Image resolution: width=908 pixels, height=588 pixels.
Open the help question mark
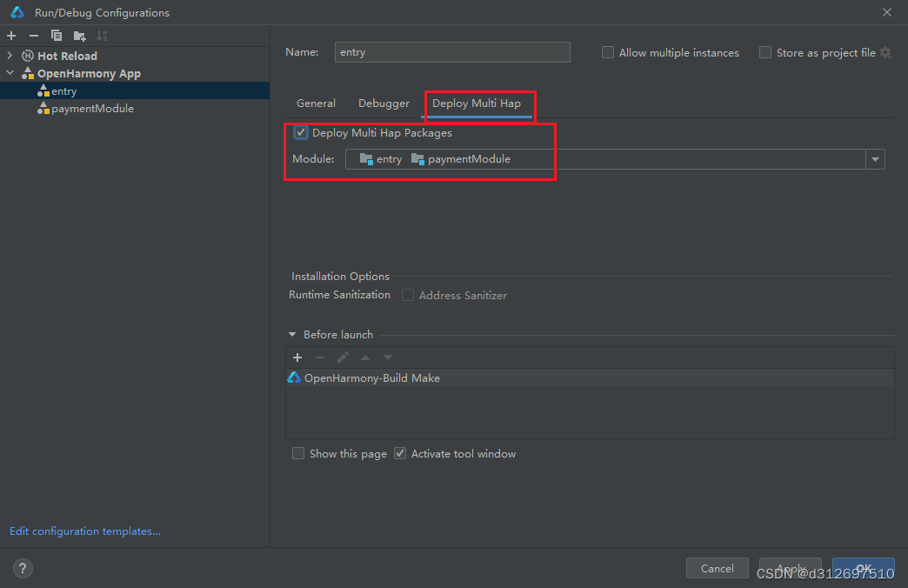click(23, 568)
